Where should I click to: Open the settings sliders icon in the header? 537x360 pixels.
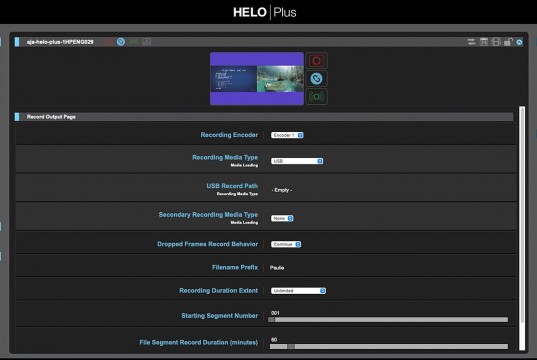(471, 42)
